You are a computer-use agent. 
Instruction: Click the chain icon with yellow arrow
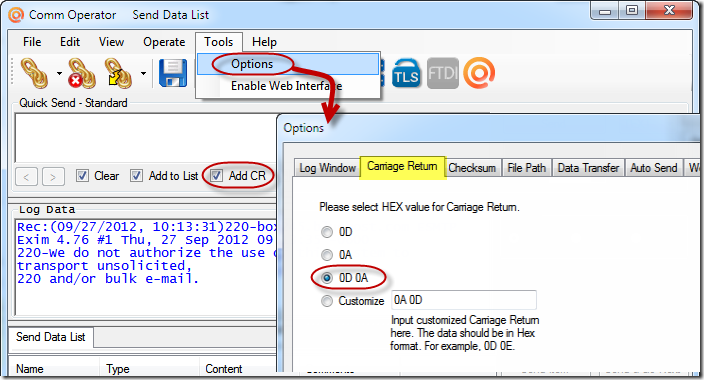[x=118, y=73]
